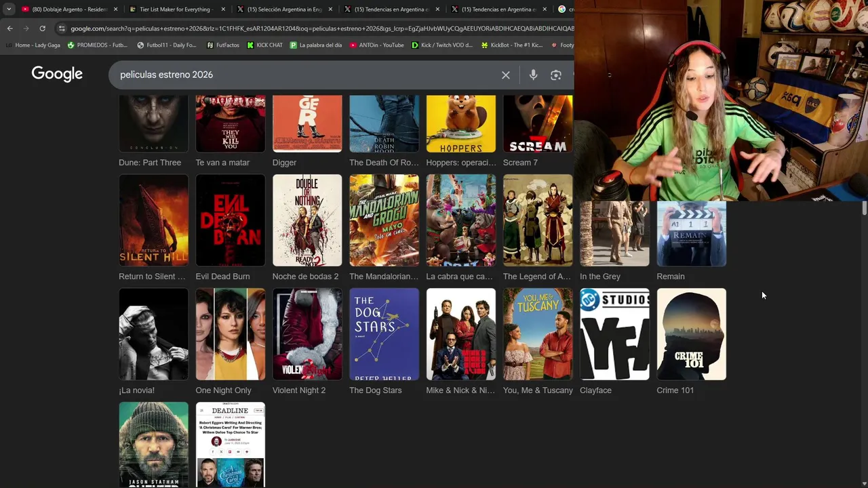The width and height of the screenshot is (868, 488).
Task: Click the 'Clayface' title text
Action: point(595,390)
